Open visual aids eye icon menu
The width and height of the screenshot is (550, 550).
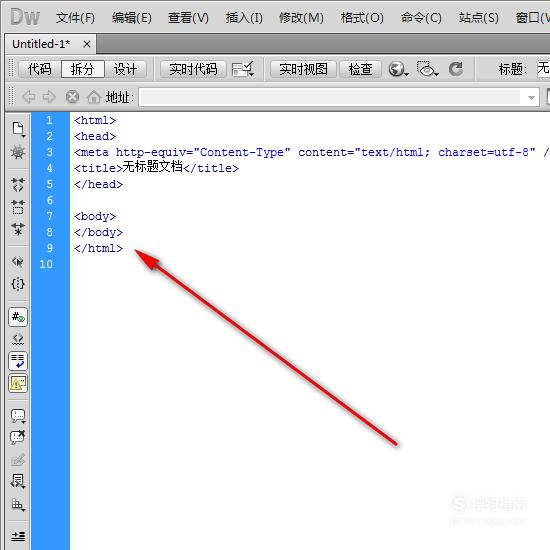tap(427, 69)
